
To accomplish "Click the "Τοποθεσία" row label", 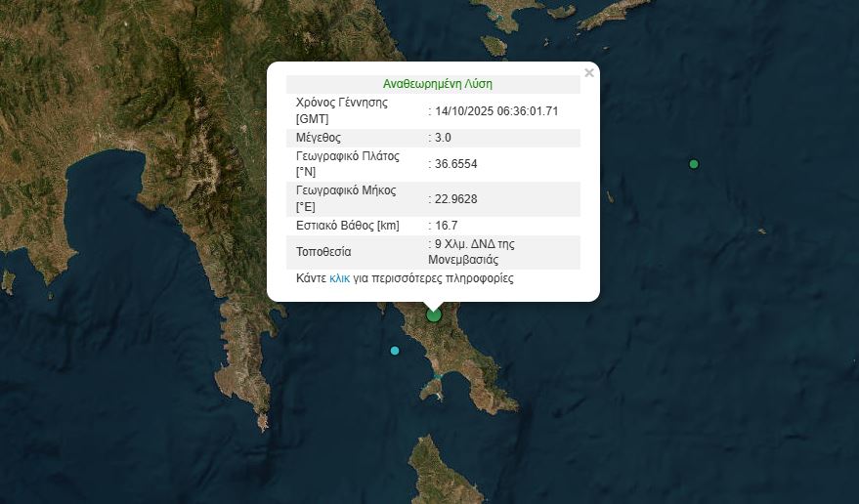I will 323,252.
